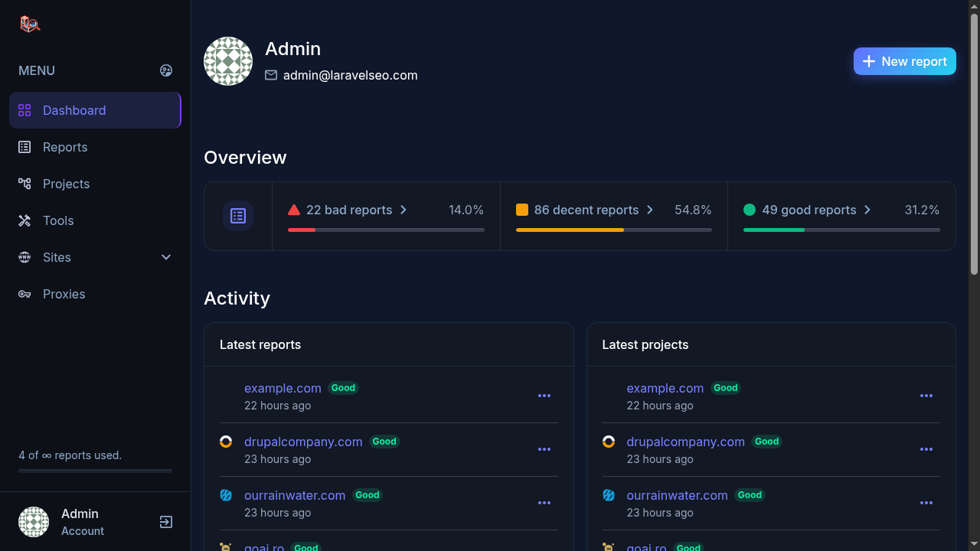The height and width of the screenshot is (551, 980).
Task: Click drupalcompany.com favicon in Latest reports
Action: pos(226,442)
